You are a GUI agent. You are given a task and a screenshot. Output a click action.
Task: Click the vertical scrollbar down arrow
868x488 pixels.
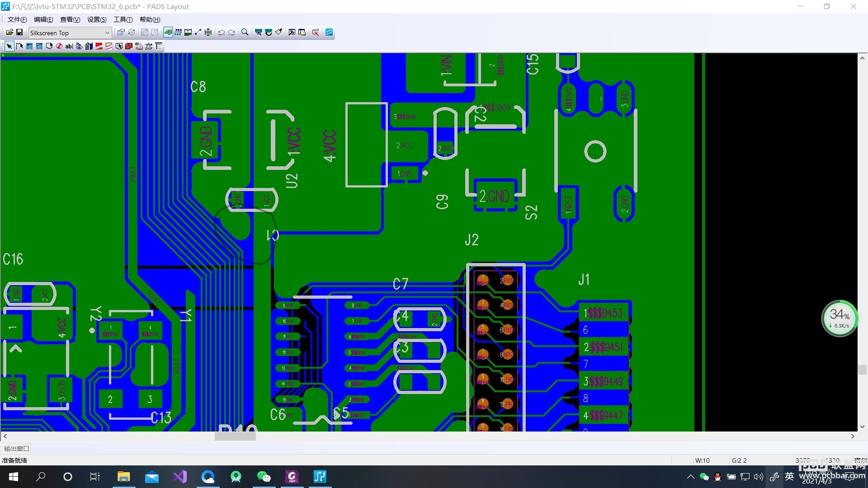(862, 427)
